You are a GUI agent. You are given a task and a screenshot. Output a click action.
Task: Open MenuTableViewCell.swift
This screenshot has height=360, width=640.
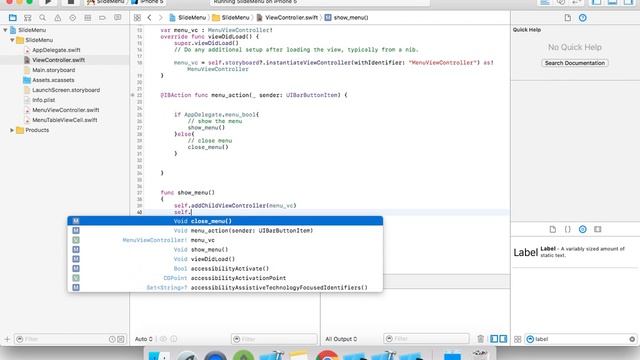(x=64, y=120)
